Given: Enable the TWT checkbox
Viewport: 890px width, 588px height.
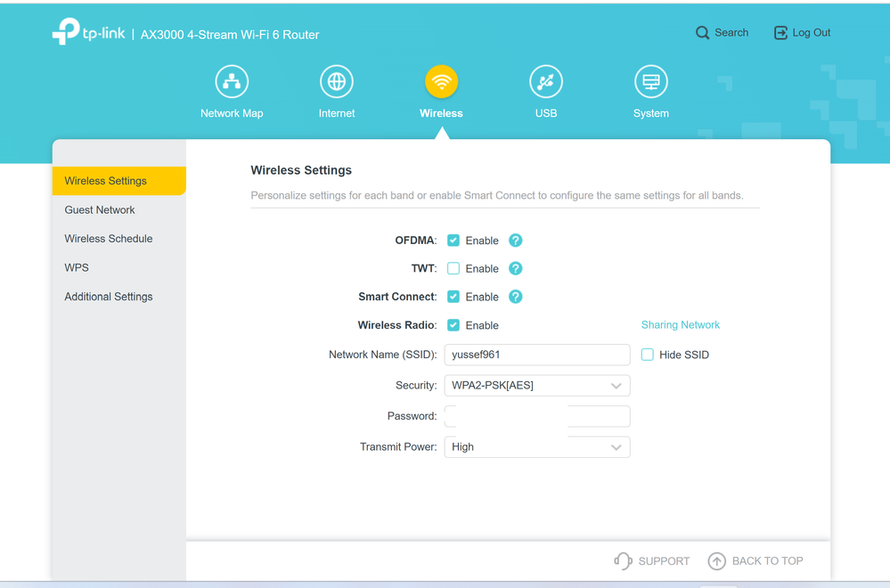Looking at the screenshot, I should coord(453,268).
